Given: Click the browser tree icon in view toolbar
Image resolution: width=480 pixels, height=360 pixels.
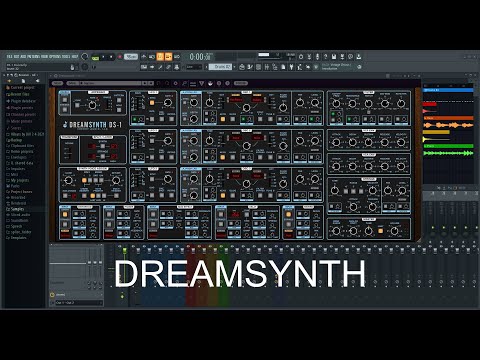Looking at the screenshot, I should coord(275,67).
